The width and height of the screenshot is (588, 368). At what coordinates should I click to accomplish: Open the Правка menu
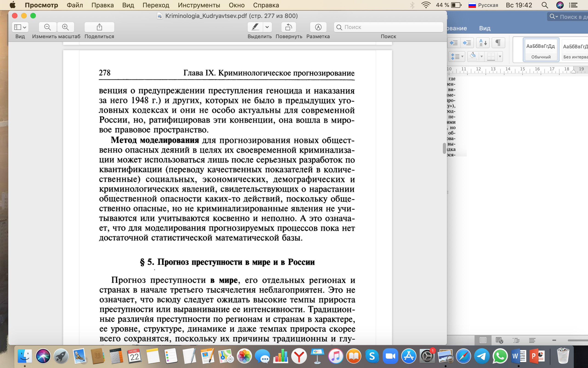[x=102, y=5]
